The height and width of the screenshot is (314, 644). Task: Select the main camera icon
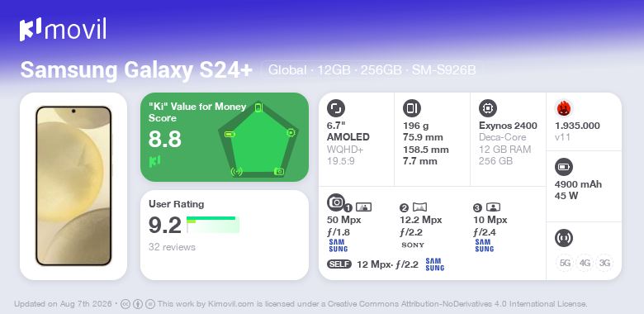336,202
